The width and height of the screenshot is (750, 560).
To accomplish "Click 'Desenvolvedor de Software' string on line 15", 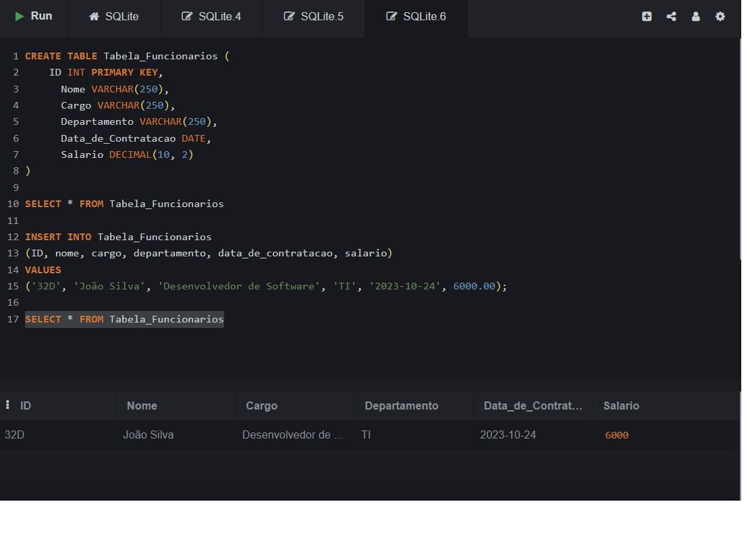I will point(239,286).
